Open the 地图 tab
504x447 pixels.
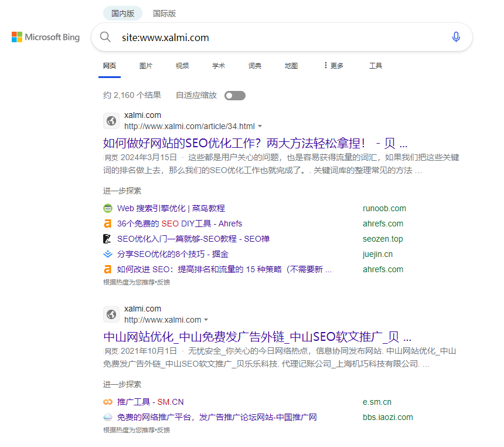coord(291,66)
